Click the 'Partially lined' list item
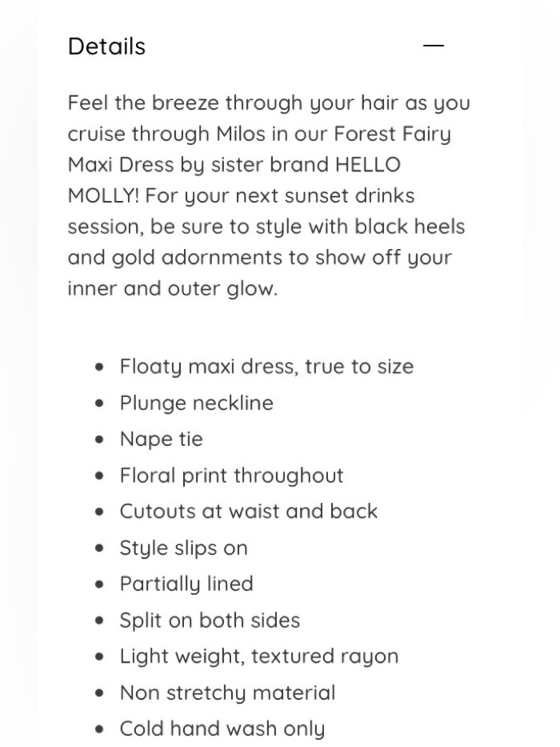560x747 pixels. 186,584
